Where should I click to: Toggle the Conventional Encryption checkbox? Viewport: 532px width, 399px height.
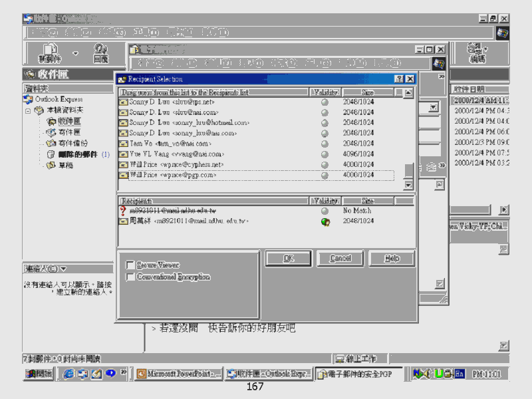130,277
